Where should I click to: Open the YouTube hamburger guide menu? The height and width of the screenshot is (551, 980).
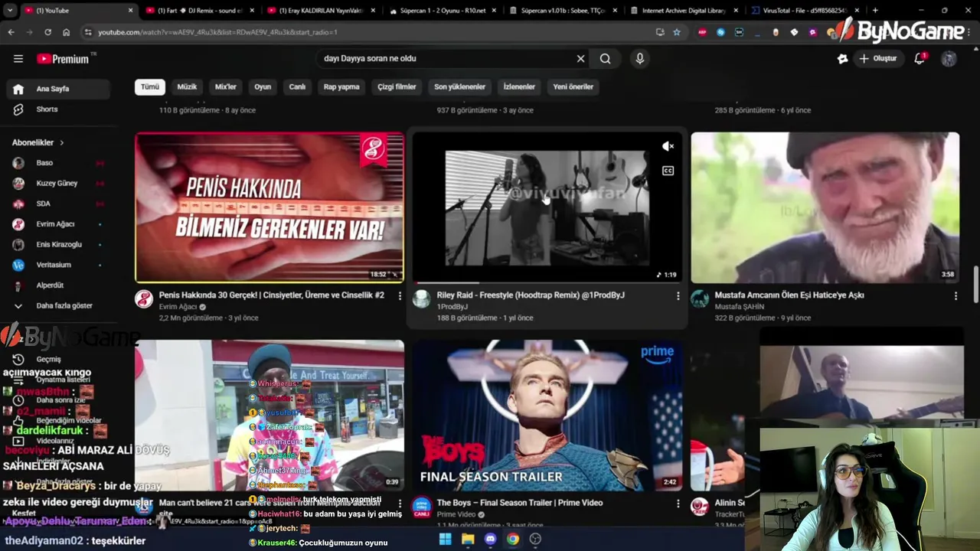pos(18,59)
